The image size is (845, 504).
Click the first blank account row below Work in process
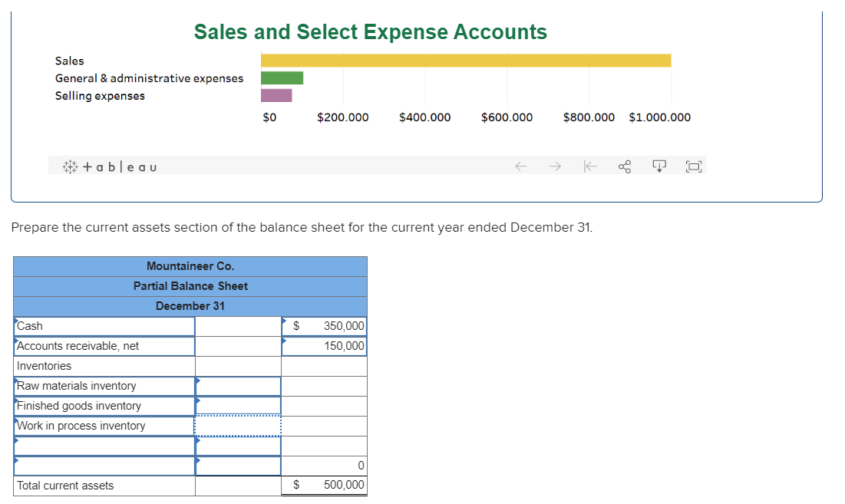pyautogui.click(x=104, y=446)
